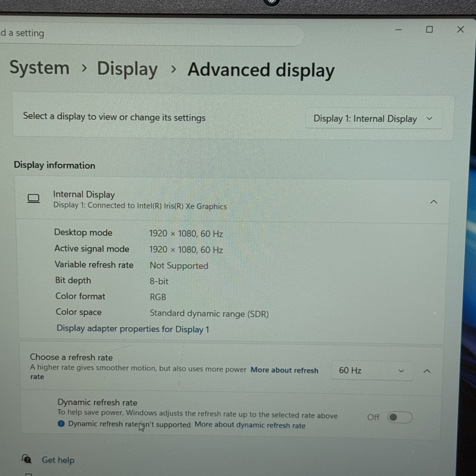
Task: Click Standard dynamic range (SDR) value
Action: point(209,314)
